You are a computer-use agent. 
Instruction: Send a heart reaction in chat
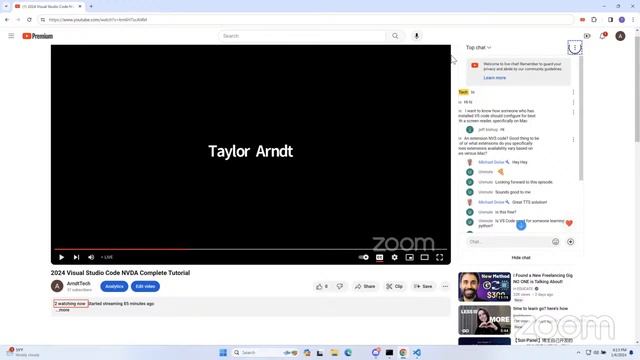point(569,223)
